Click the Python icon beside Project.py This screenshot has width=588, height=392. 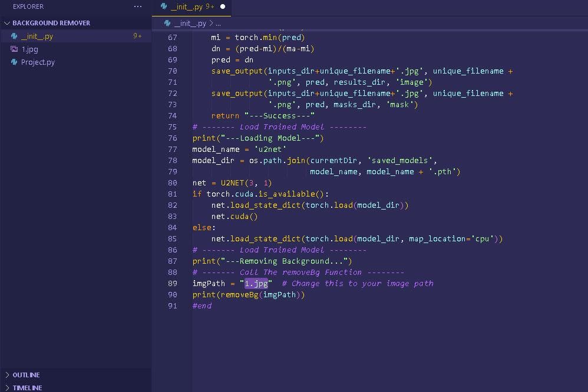[14, 62]
